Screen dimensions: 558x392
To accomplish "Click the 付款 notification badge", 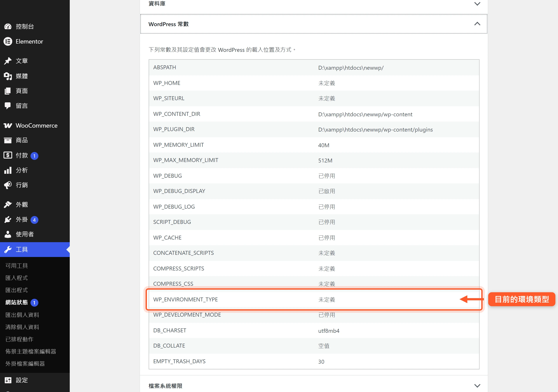I will coord(34,156).
